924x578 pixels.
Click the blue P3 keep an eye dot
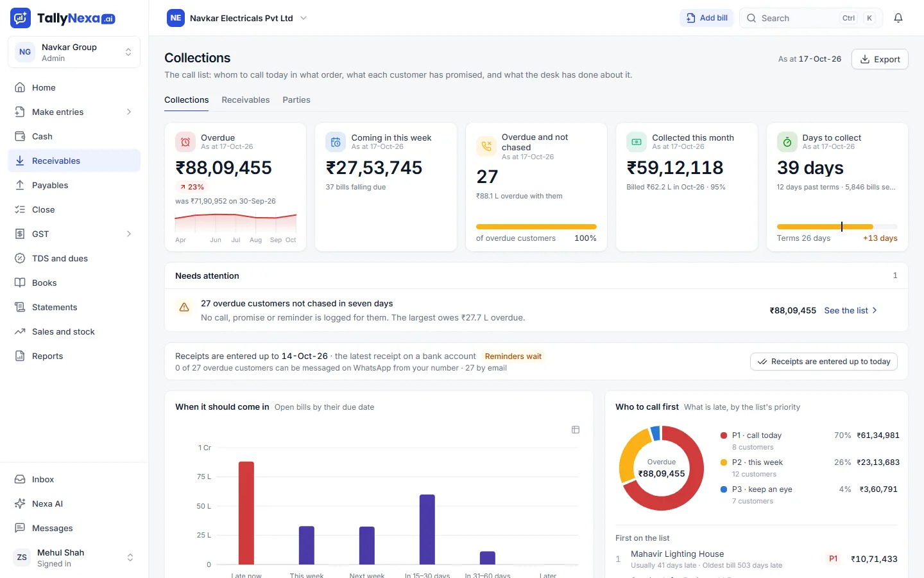pyautogui.click(x=724, y=489)
